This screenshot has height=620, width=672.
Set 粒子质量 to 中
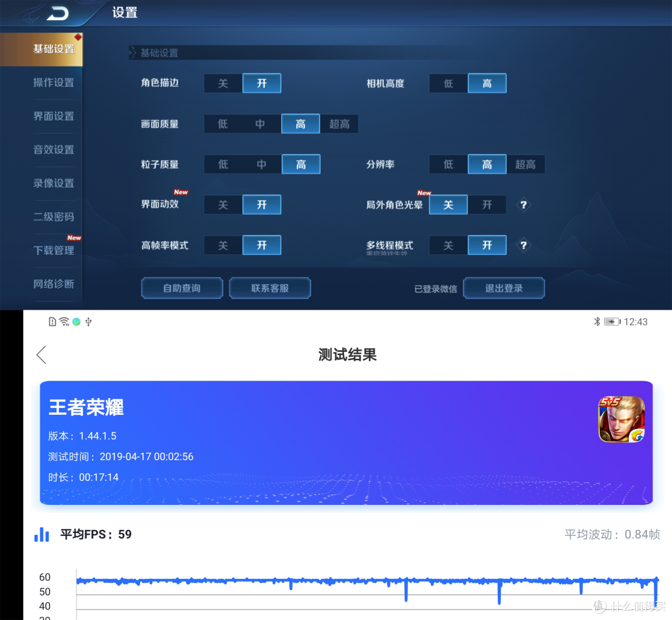coord(261,164)
